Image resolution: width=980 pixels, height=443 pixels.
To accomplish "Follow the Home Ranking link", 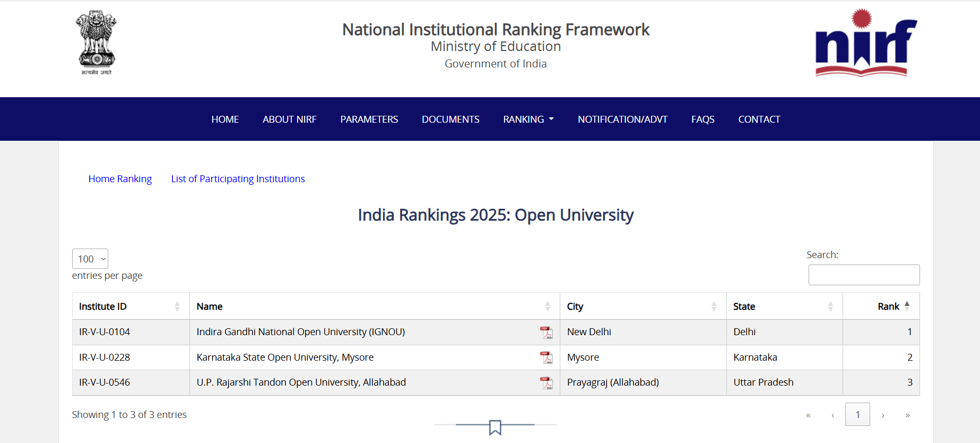I will [x=120, y=179].
